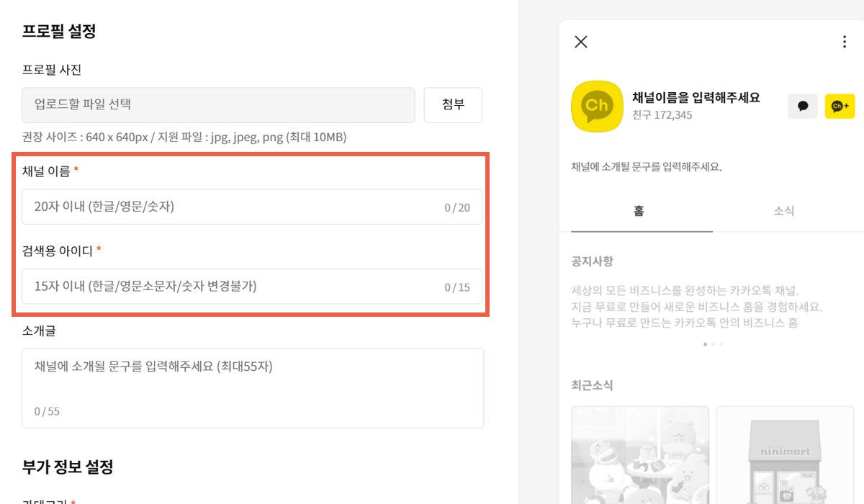
Task: Switch to the 홈 tab
Action: (x=639, y=211)
